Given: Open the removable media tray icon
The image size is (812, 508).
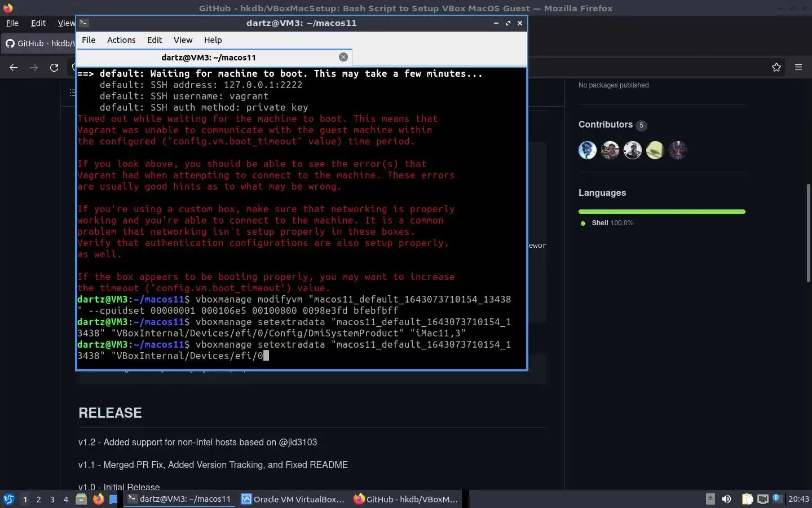Looking at the screenshot, I should point(710,499).
